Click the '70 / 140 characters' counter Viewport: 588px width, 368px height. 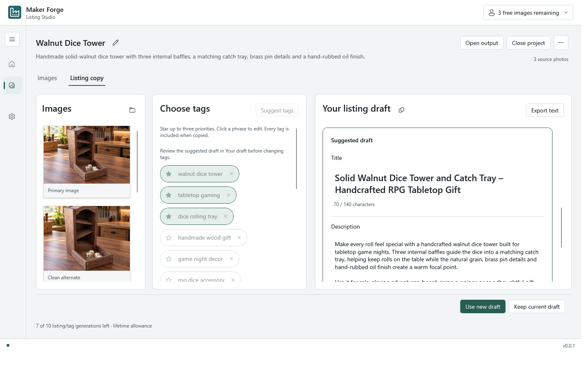point(354,204)
